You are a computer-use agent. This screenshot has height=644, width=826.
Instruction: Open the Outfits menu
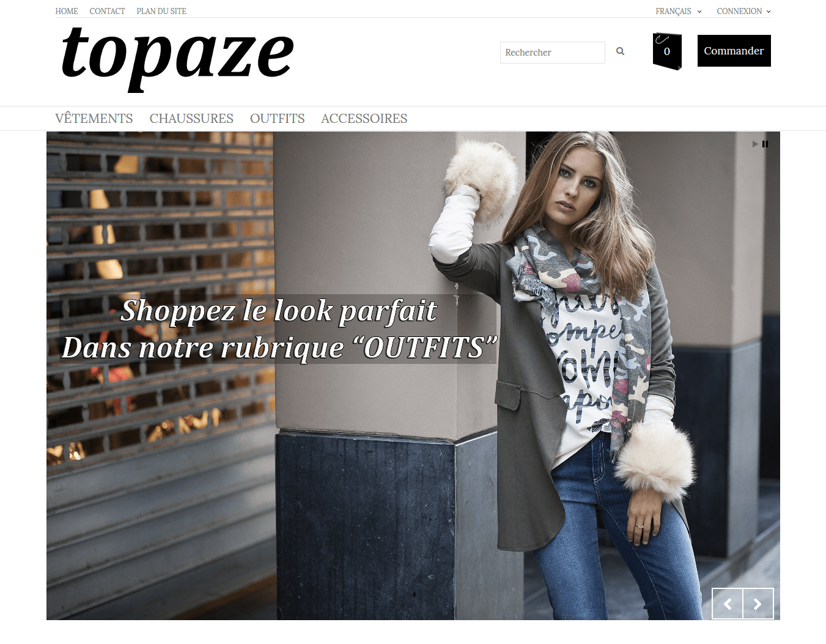click(x=277, y=119)
